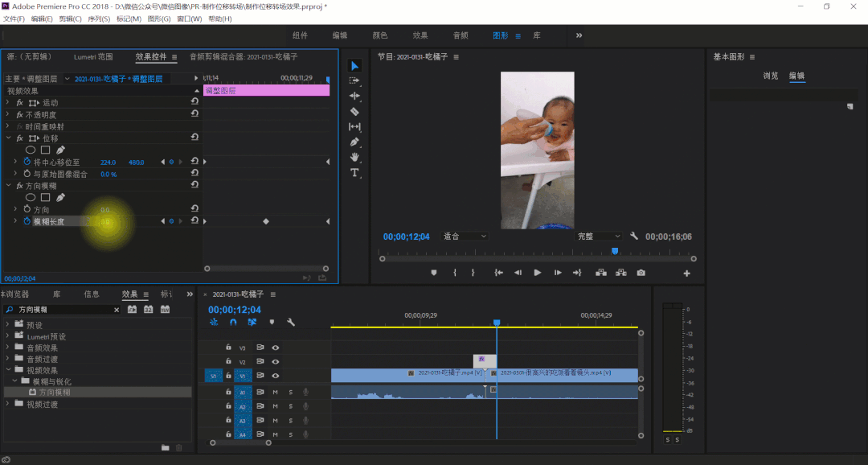The image size is (868, 465).
Task: Toggle V3 track output eye
Action: [275, 348]
